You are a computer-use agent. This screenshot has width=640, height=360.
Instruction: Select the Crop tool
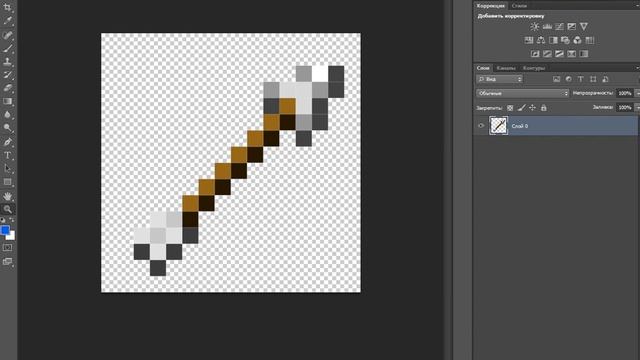[7, 7]
